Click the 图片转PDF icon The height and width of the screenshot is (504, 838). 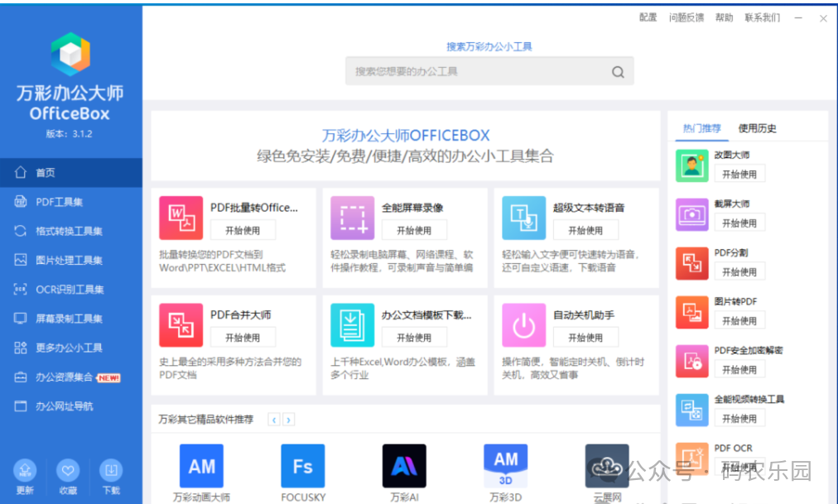(x=691, y=312)
